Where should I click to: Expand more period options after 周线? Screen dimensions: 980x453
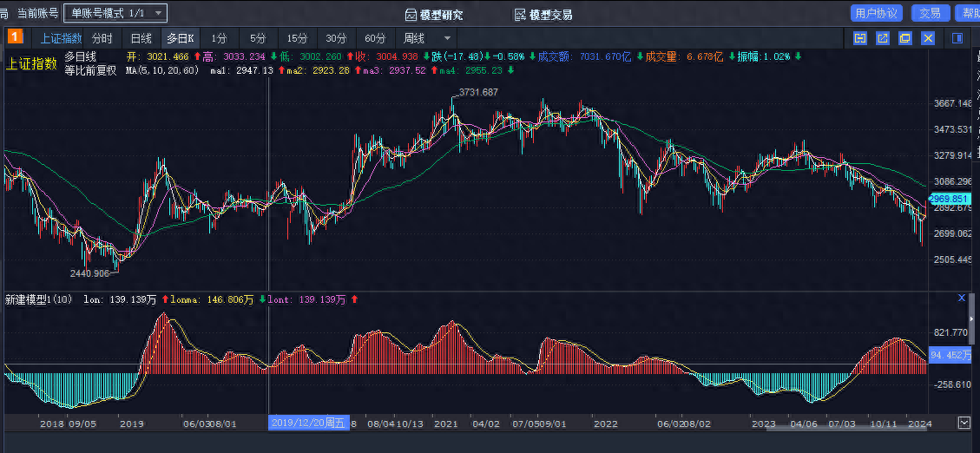[448, 38]
